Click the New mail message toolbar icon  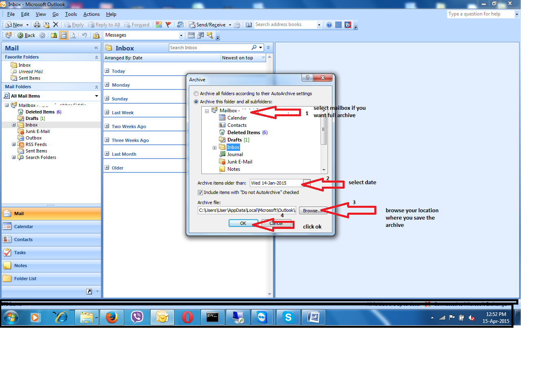[x=14, y=25]
